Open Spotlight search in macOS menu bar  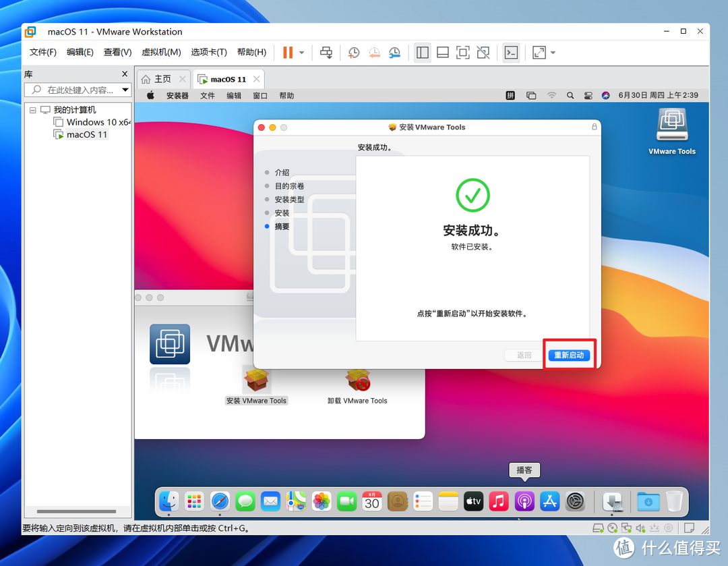(570, 95)
